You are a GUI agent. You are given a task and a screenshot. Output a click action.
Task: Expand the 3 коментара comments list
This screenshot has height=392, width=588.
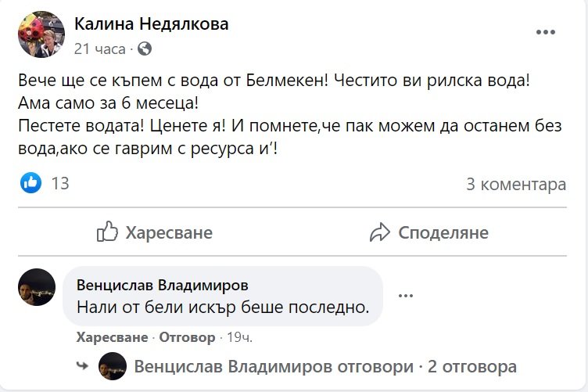pos(515,185)
